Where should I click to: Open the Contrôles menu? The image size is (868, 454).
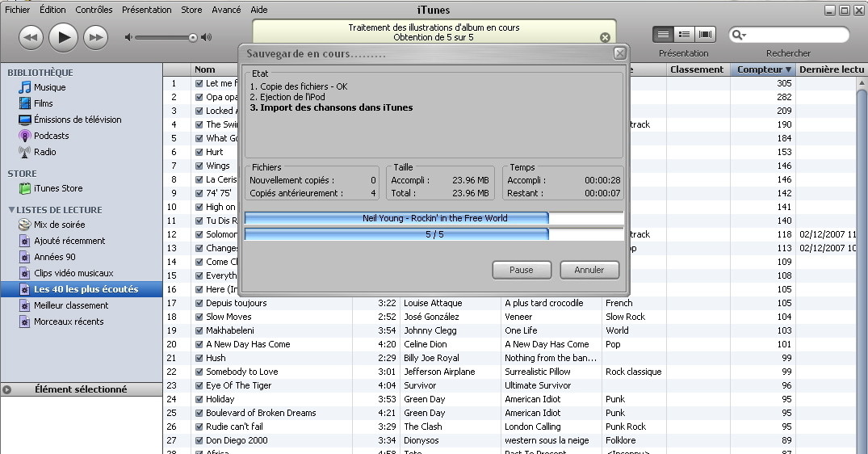coord(94,10)
